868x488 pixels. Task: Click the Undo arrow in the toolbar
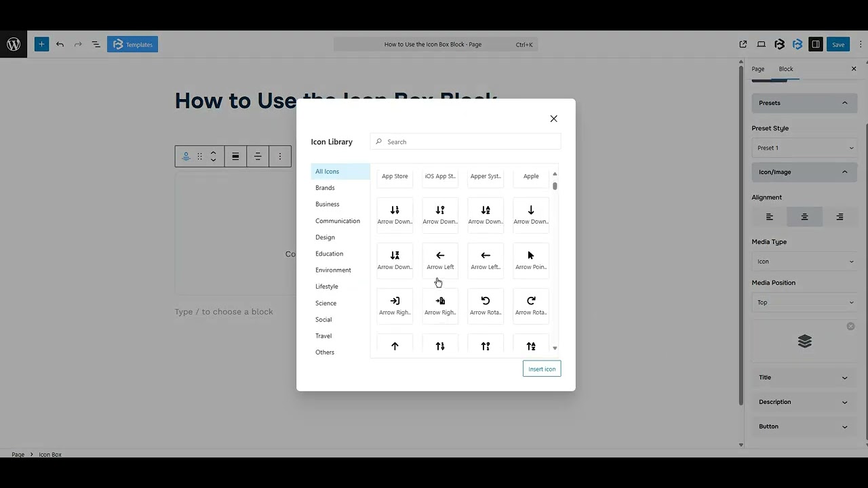point(60,44)
